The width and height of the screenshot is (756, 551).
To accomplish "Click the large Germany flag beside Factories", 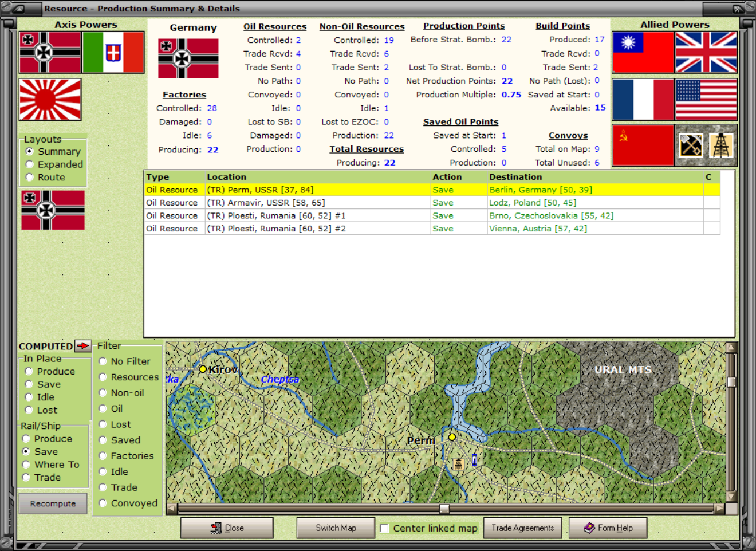I will coord(188,58).
